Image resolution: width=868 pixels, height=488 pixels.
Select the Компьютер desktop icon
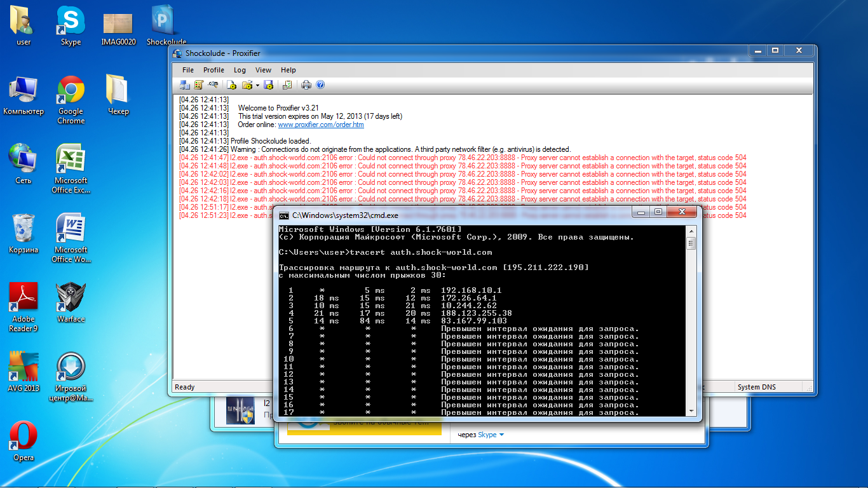click(x=24, y=95)
